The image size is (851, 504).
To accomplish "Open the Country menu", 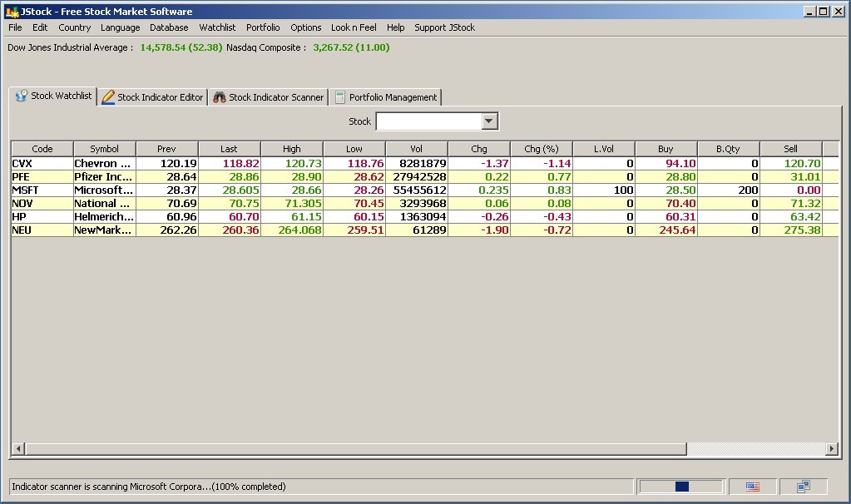I will (74, 27).
